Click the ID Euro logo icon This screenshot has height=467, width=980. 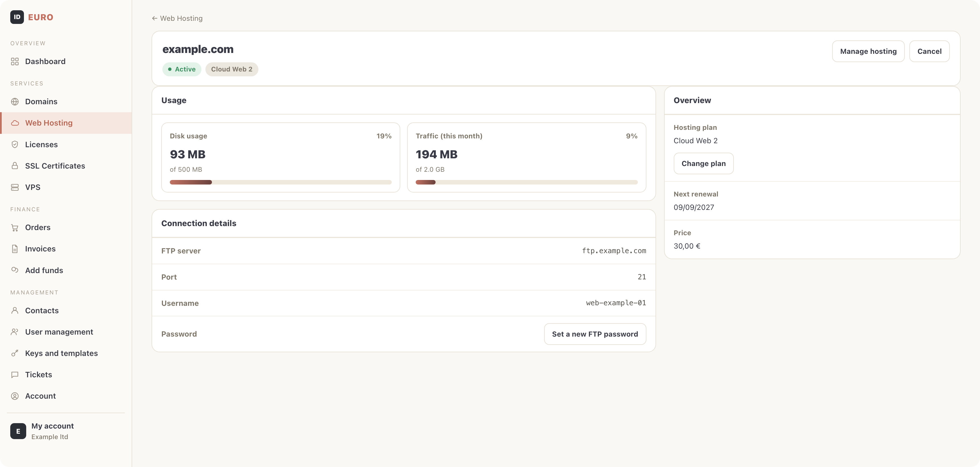17,17
